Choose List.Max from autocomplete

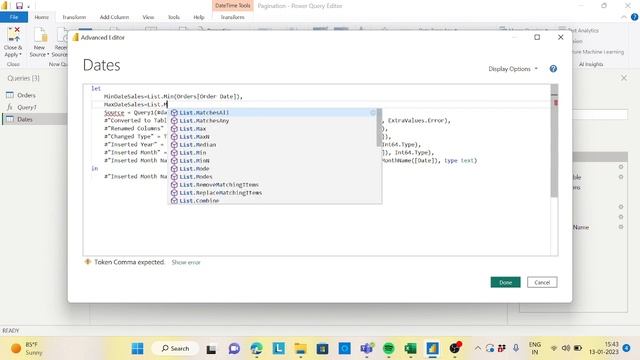(272, 129)
